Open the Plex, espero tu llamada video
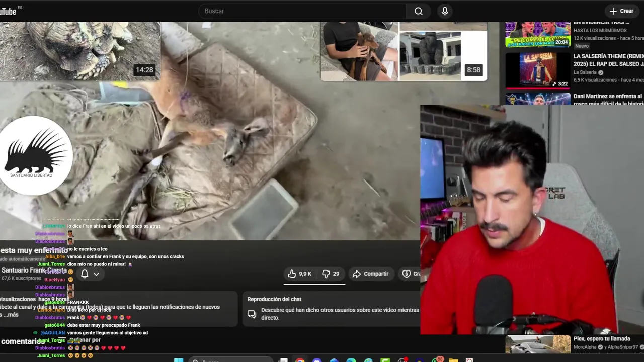 point(602,339)
